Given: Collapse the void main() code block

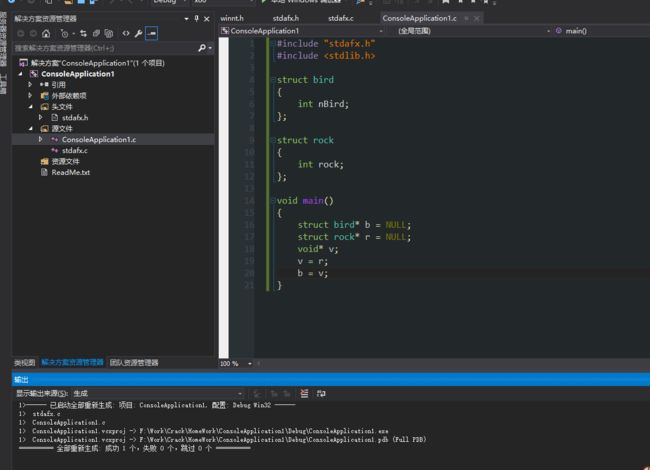Looking at the screenshot, I should point(273,201).
